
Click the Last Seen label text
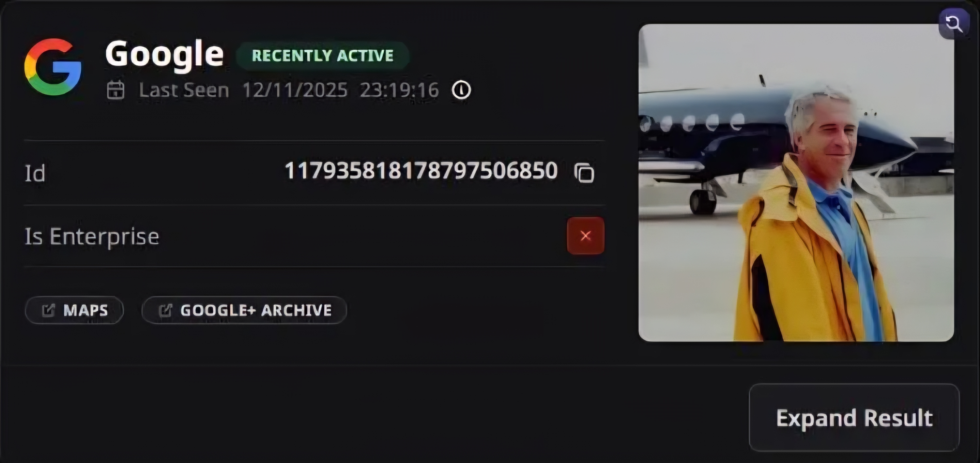coord(184,91)
